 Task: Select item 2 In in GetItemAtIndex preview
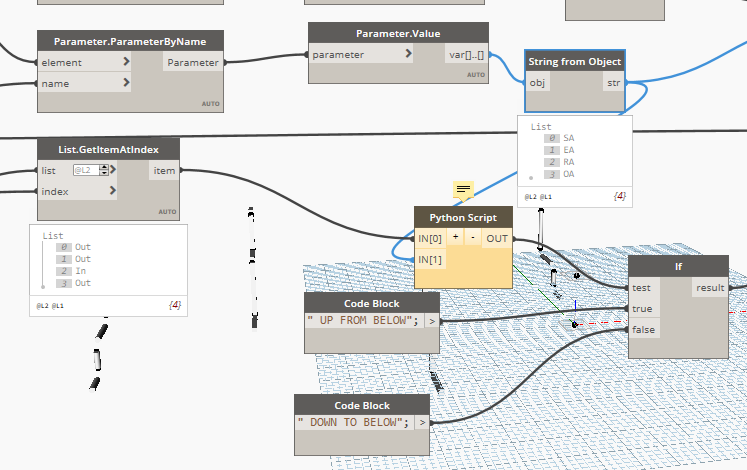coord(71,271)
